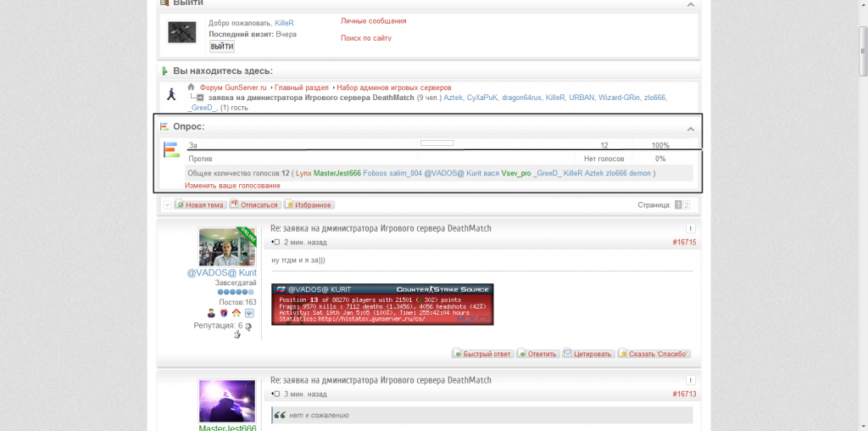The height and width of the screenshot is (431, 868).
Task: Open the Личные сообщения link
Action: [x=373, y=20]
